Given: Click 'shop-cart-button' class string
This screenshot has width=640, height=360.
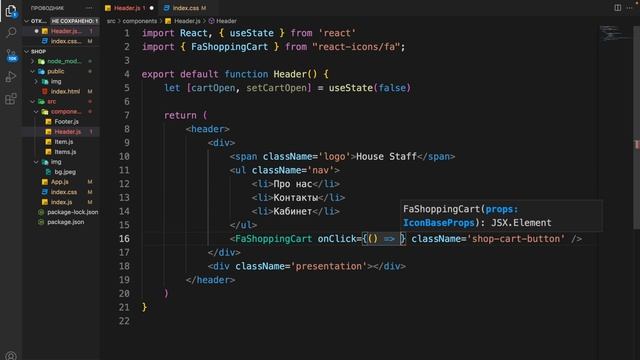Looking at the screenshot, I should (x=518, y=239).
